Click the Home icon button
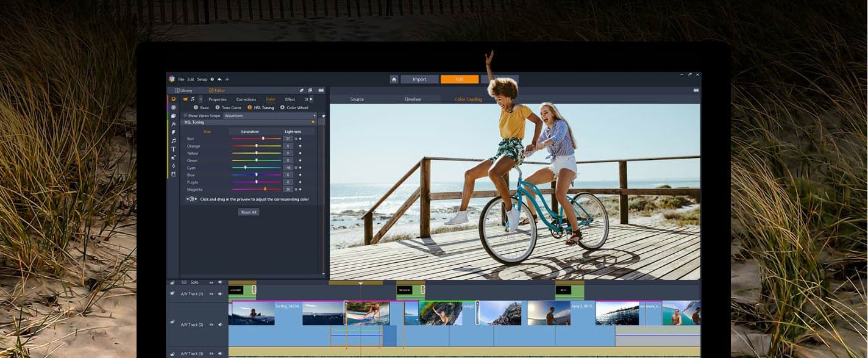The image size is (868, 358). click(394, 79)
